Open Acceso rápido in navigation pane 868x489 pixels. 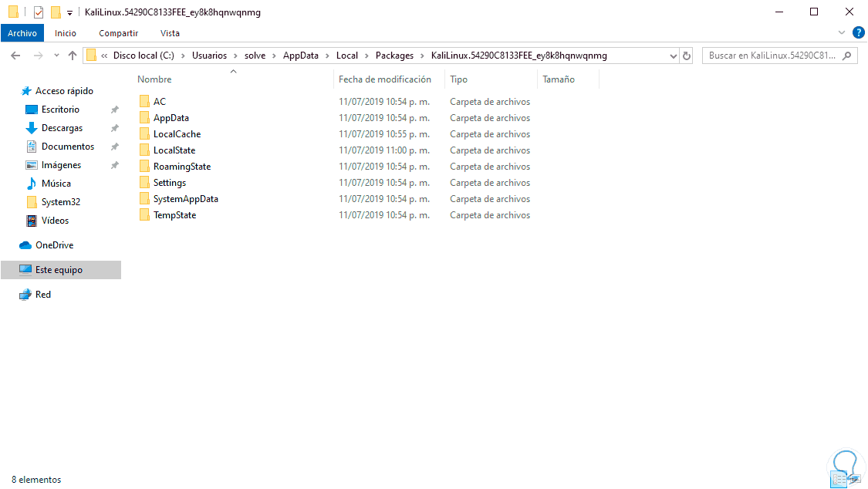pyautogui.click(x=57, y=91)
